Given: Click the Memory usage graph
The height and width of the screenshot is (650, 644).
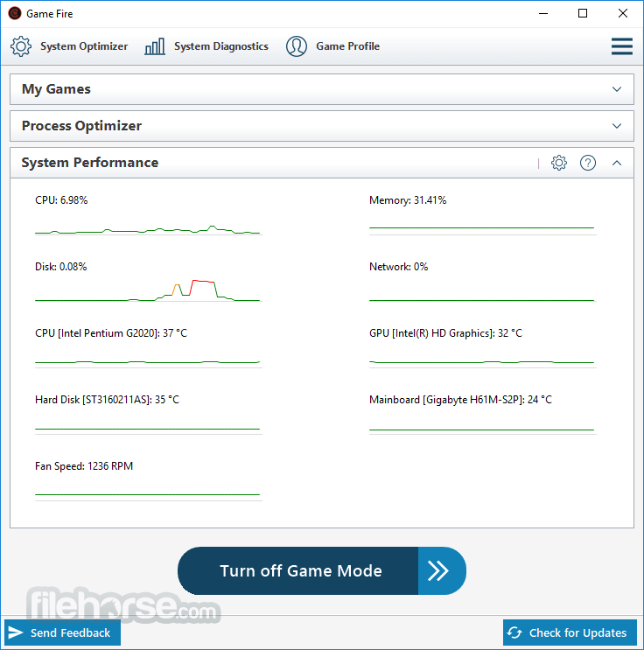Looking at the screenshot, I should (483, 230).
